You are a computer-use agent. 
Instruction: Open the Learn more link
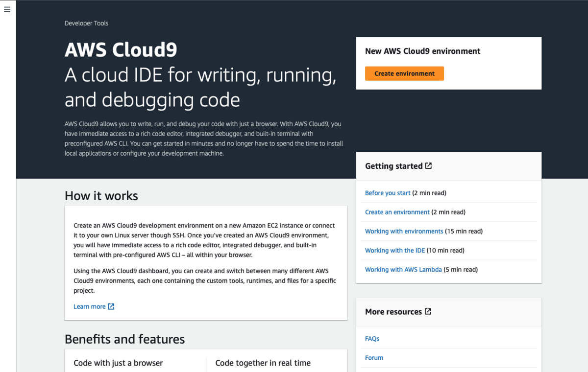[90, 306]
